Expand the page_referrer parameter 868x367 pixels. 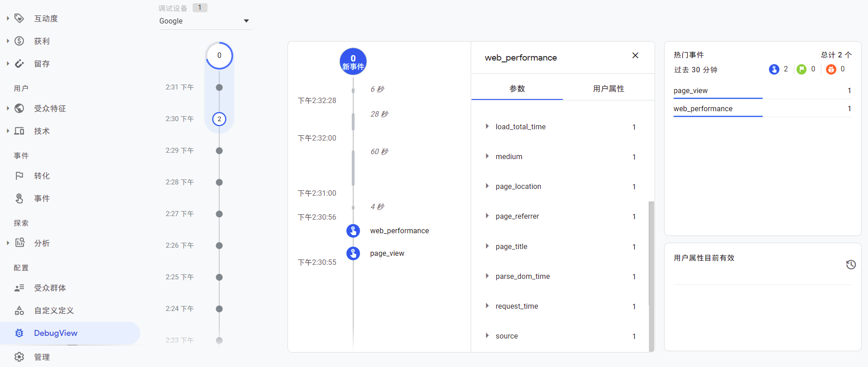487,216
